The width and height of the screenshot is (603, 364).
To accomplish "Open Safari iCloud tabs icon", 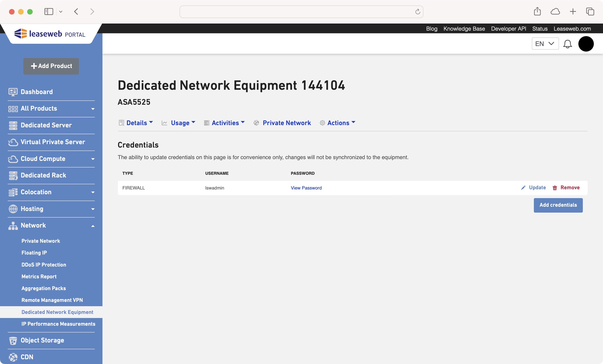I will [x=555, y=12].
